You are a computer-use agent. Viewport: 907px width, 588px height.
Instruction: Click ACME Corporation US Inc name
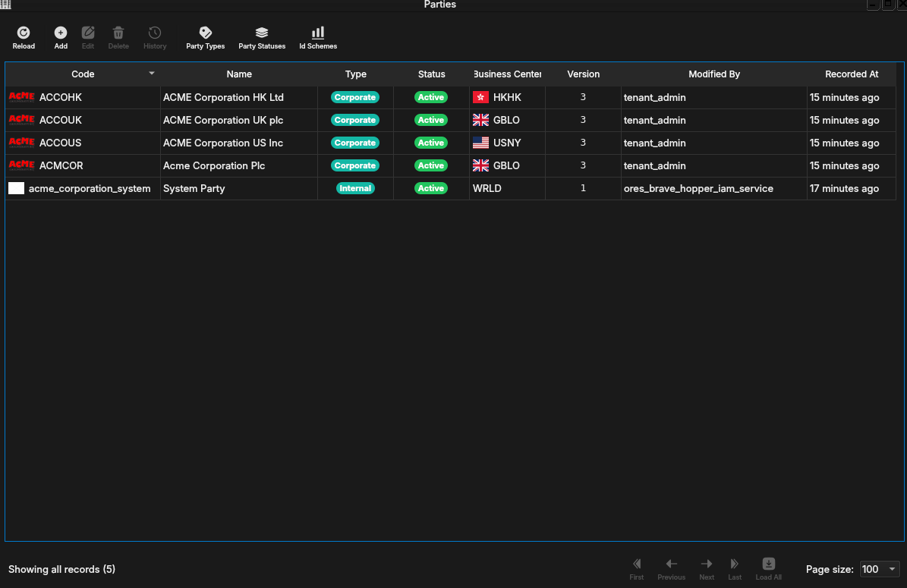pyautogui.click(x=222, y=142)
